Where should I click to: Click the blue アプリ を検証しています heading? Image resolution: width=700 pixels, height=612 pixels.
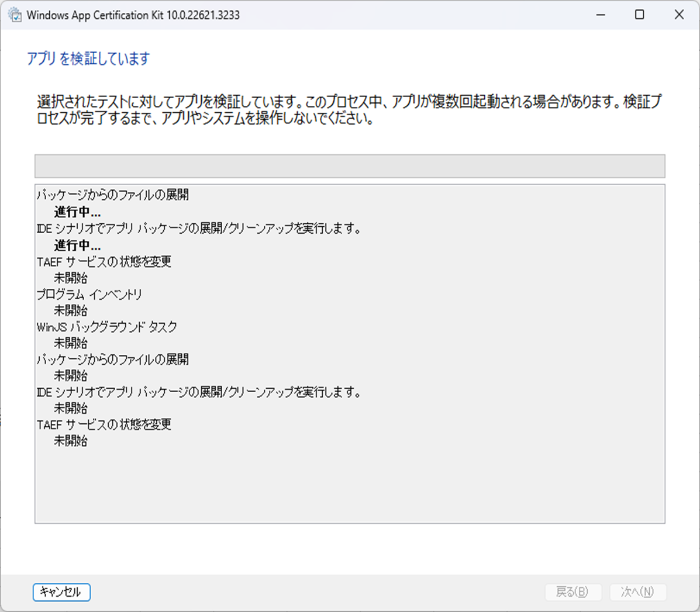click(x=88, y=58)
